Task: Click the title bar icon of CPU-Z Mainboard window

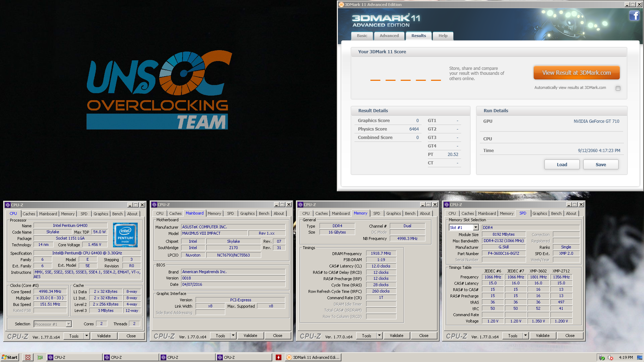Action: coord(154,205)
